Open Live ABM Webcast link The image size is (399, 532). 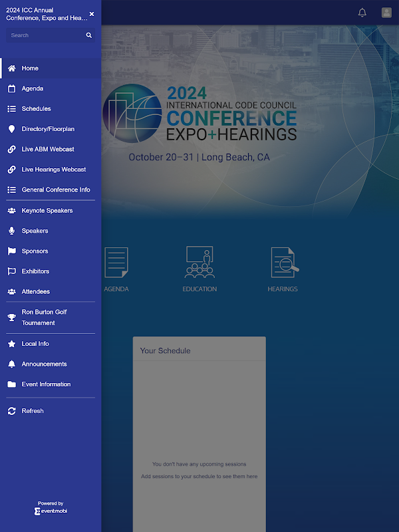[x=51, y=149]
